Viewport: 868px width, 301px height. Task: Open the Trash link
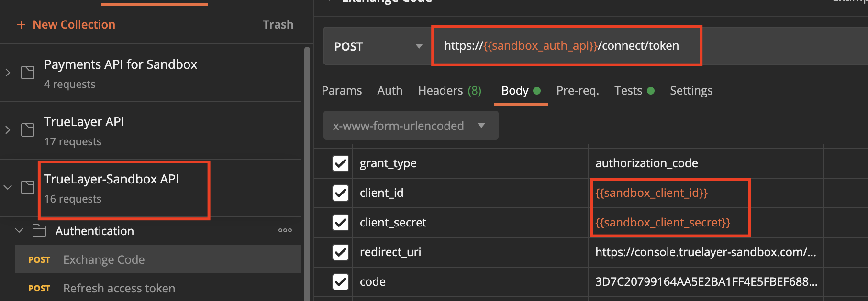click(278, 25)
